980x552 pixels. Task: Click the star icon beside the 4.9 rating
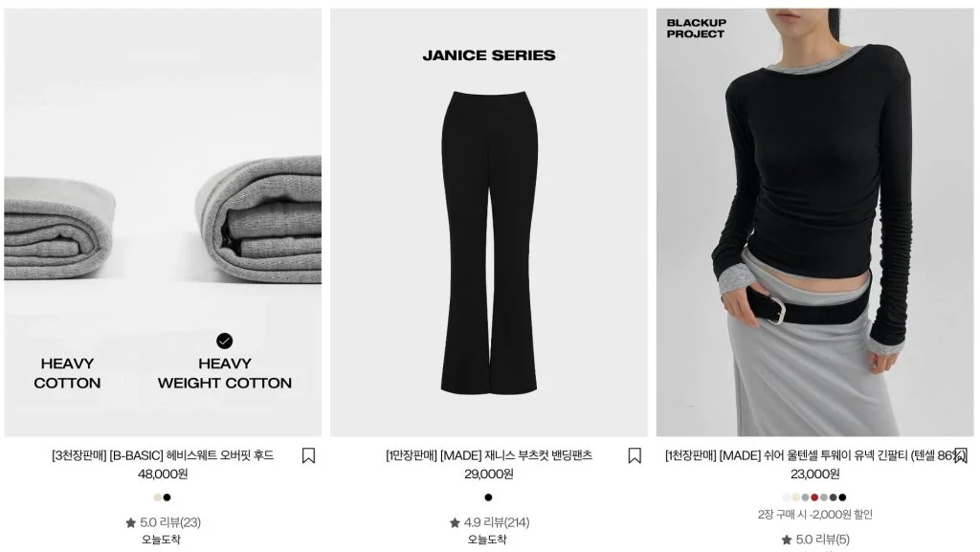click(x=455, y=522)
